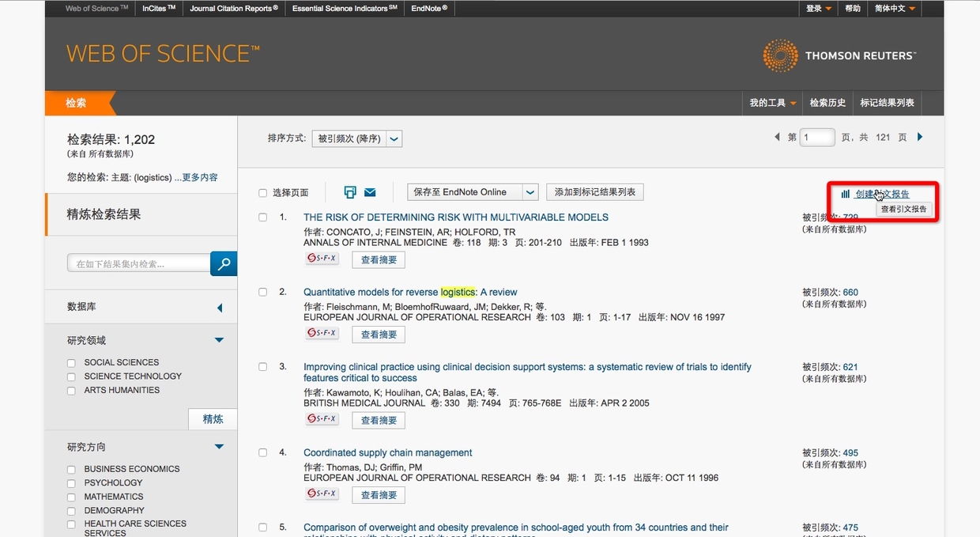This screenshot has height=537, width=980.
Task: View abstract for result 2
Action: 379,335
